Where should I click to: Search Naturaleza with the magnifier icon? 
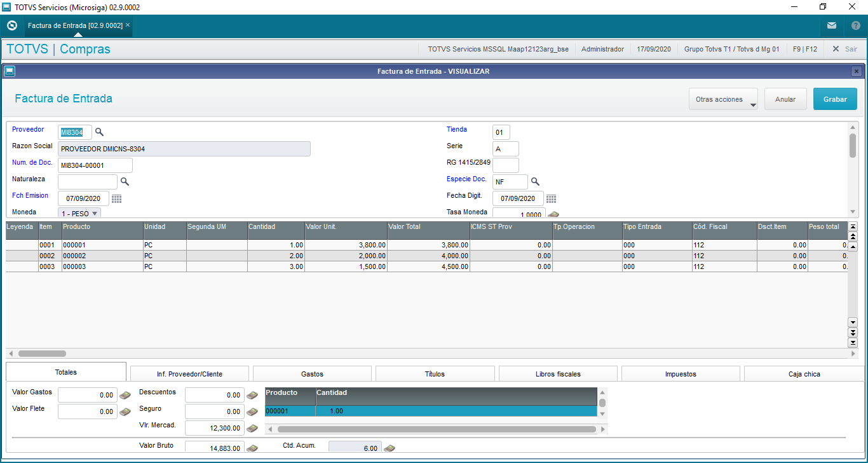(x=125, y=182)
